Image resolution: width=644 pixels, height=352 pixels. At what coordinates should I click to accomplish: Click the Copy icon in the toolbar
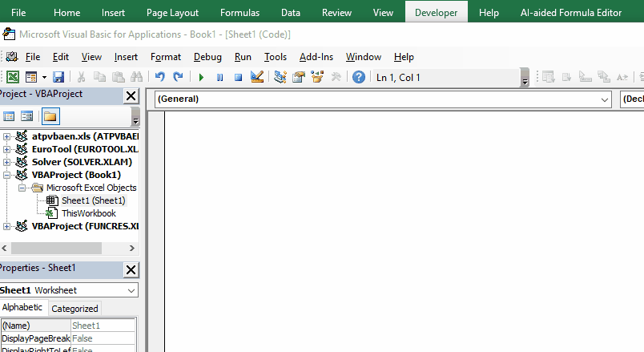pyautogui.click(x=99, y=77)
